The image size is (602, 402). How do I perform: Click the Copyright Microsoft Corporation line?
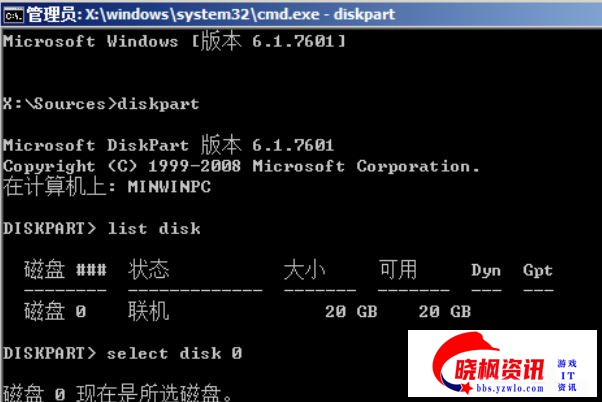pos(241,166)
